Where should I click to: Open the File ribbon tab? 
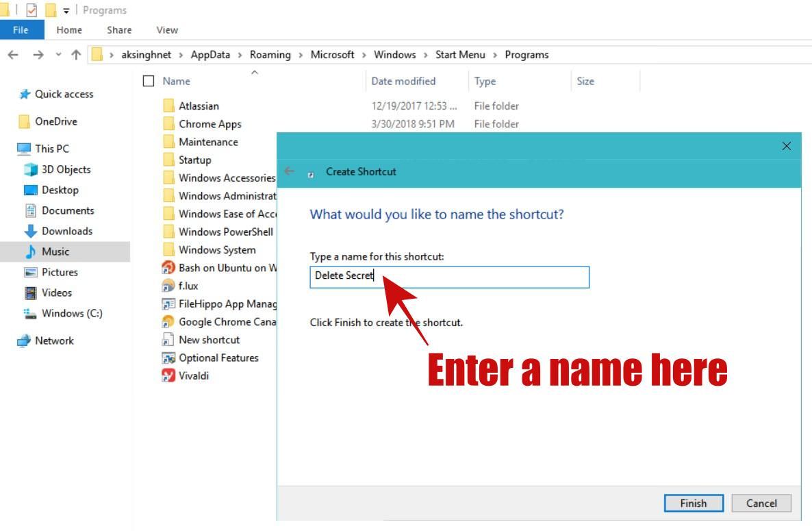[x=21, y=30]
